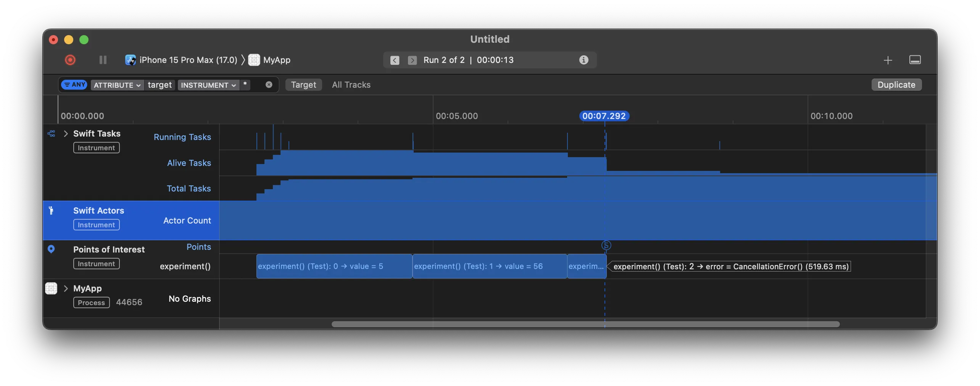This screenshot has height=386, width=980.
Task: Clear the track filter
Action: (x=269, y=85)
